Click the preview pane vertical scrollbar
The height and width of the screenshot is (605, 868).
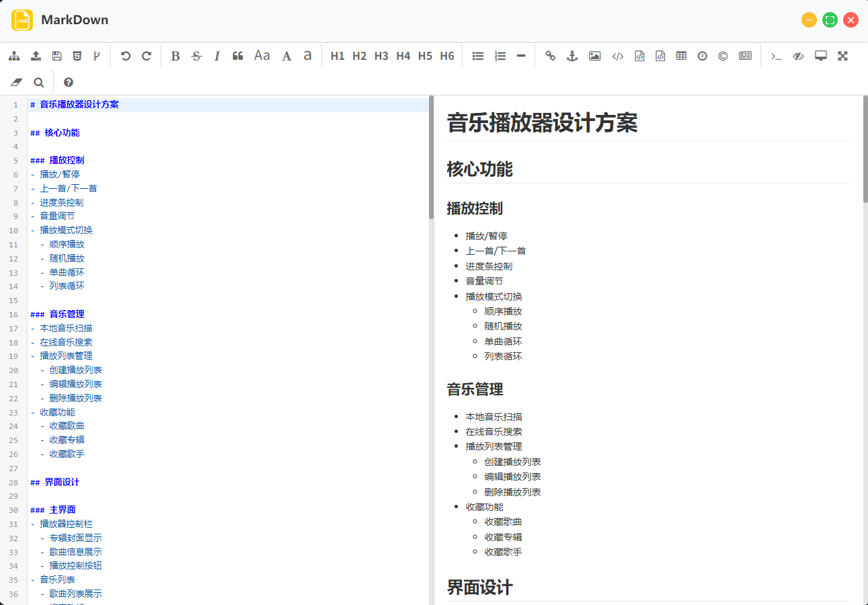(x=865, y=150)
